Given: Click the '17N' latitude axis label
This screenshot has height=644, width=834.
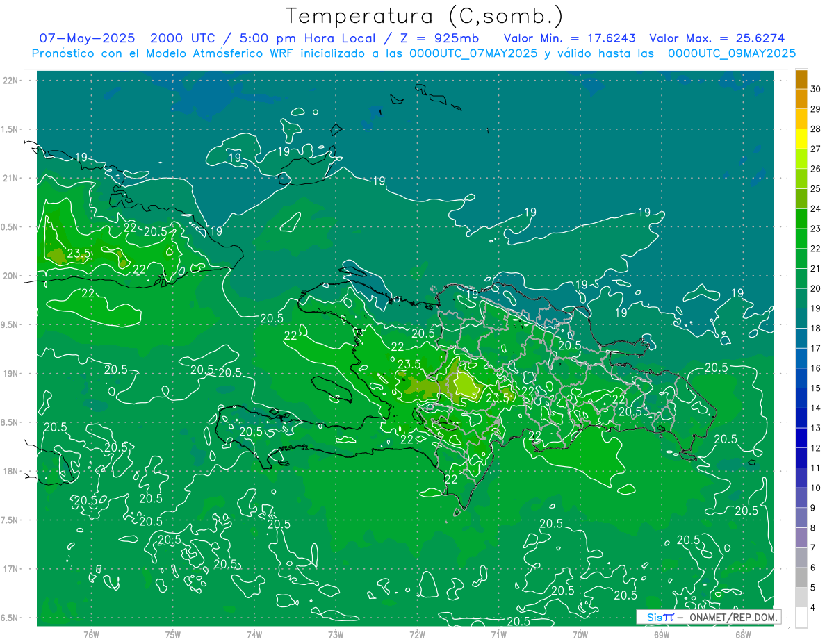Looking at the screenshot, I should click(10, 569).
